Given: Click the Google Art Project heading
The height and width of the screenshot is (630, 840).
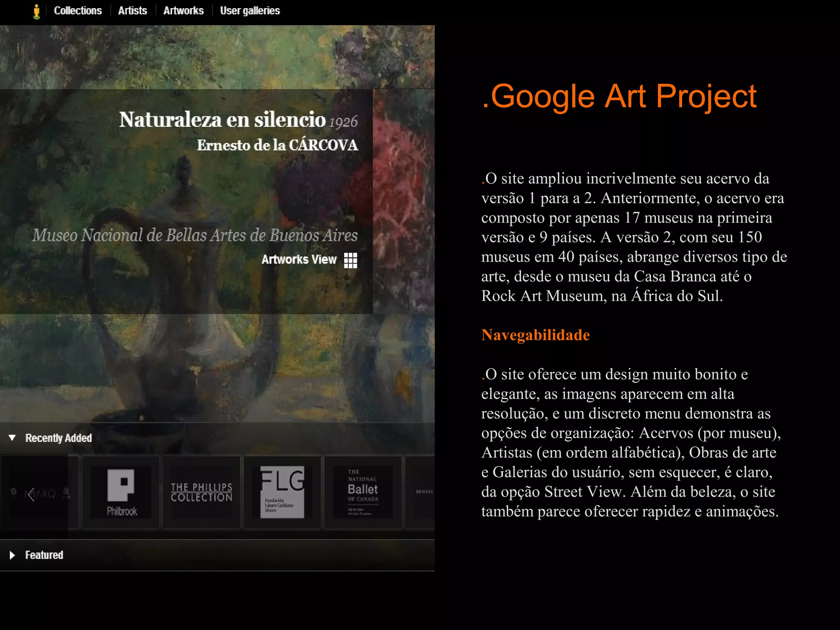Looking at the screenshot, I should (619, 96).
